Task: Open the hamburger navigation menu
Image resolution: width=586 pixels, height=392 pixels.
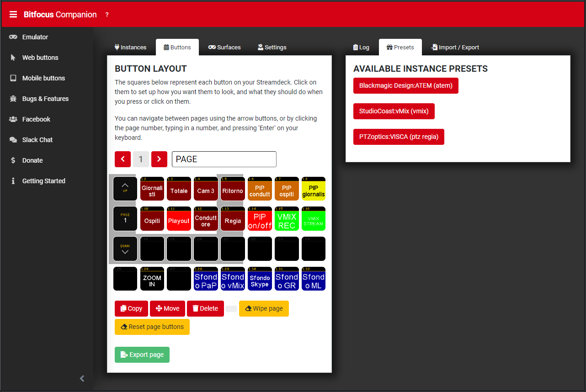Action: 13,13
